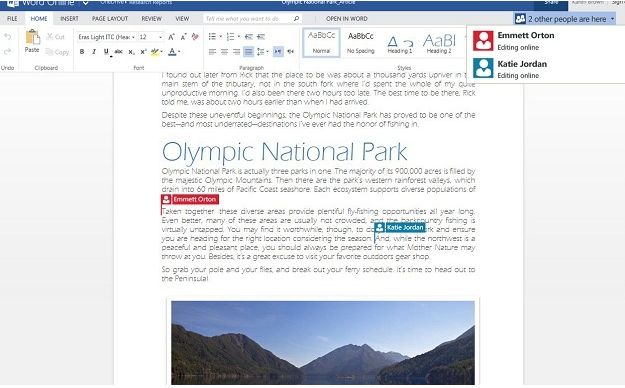Apply the No Spacing style
625x388 pixels.
(360, 42)
